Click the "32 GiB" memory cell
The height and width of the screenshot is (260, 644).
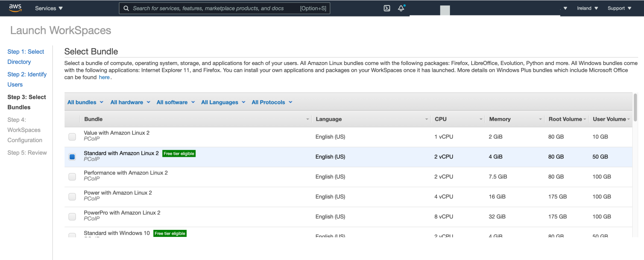click(x=497, y=217)
